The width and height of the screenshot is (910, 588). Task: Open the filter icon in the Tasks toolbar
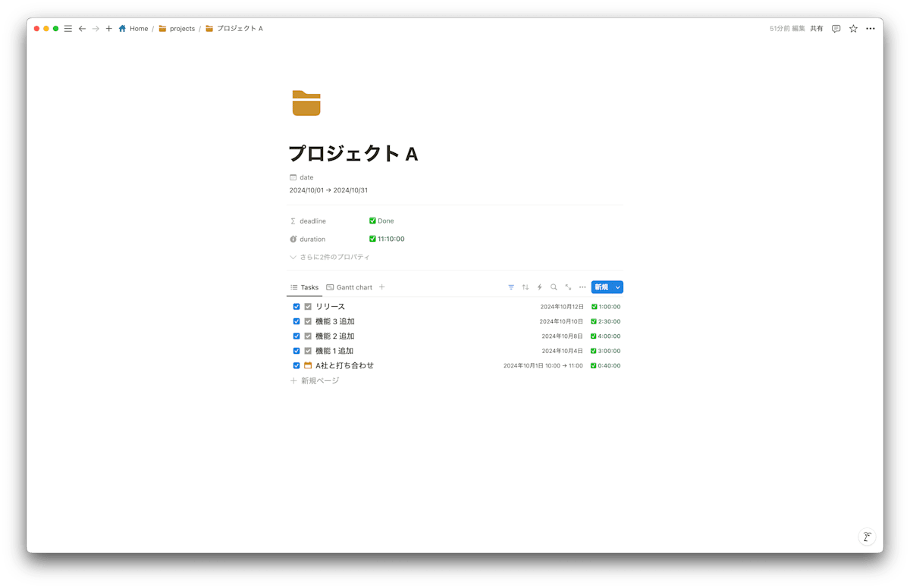coord(511,287)
